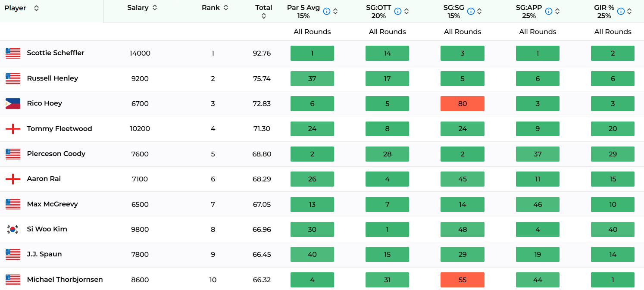Click the SG:OTT info icon
644x290 pixels.
click(398, 11)
